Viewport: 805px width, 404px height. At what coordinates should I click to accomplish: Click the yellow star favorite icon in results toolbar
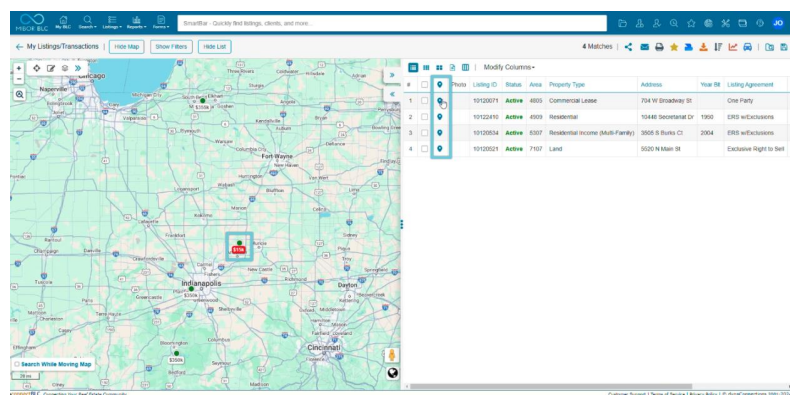674,47
